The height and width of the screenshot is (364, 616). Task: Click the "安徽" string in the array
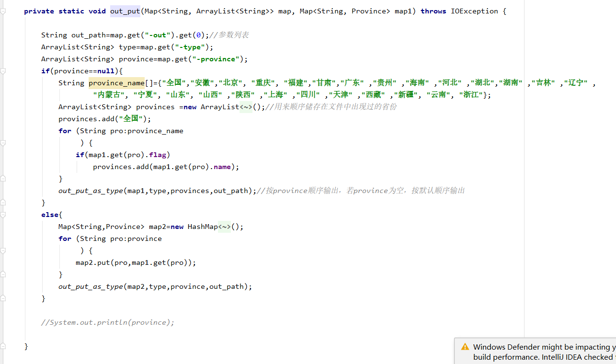202,83
